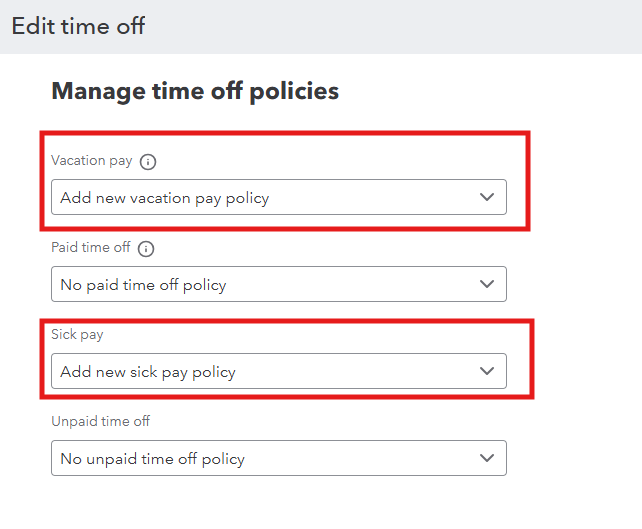Click the 'Paid time off' field label
The image size is (642, 529).
pos(90,247)
